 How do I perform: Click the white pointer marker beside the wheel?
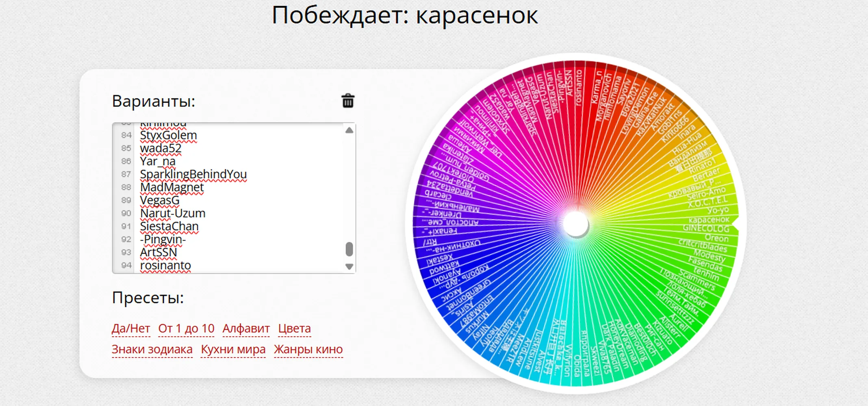point(736,224)
